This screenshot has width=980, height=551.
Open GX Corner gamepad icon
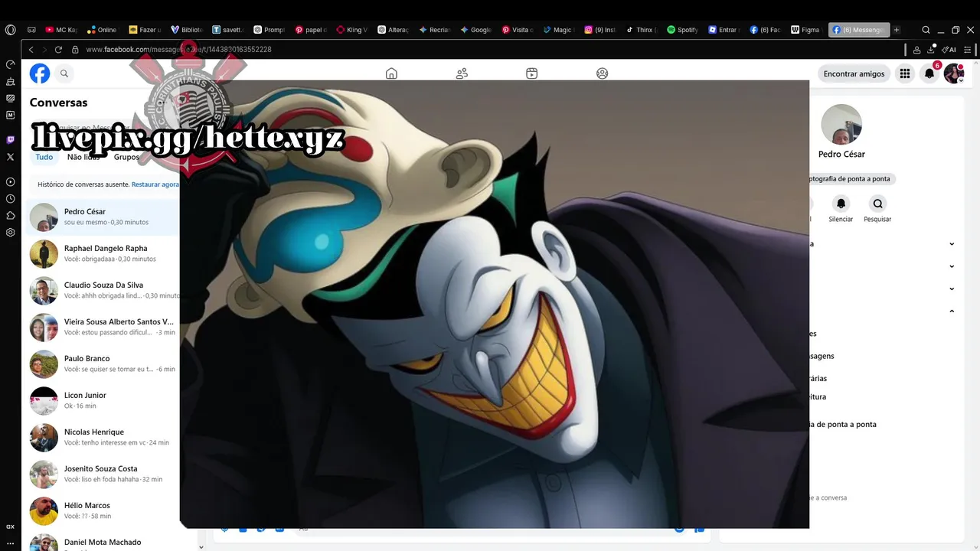(31, 30)
